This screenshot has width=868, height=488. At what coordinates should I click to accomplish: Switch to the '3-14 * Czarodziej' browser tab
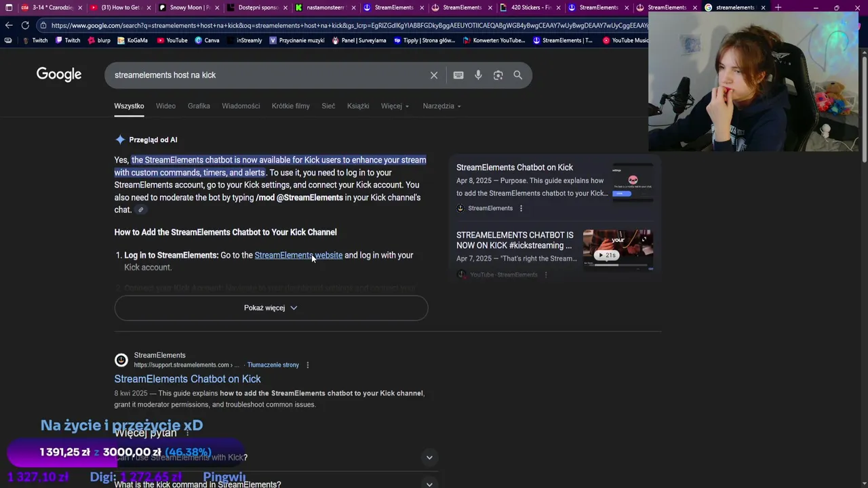tap(51, 7)
